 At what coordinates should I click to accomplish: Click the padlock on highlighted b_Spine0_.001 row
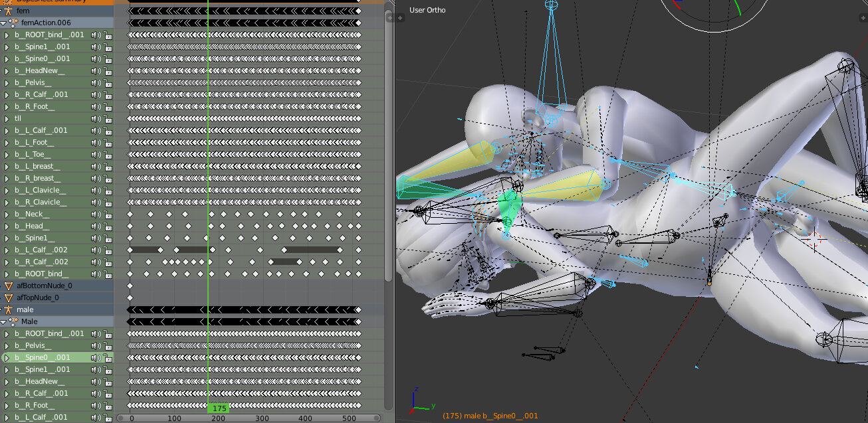tap(108, 357)
